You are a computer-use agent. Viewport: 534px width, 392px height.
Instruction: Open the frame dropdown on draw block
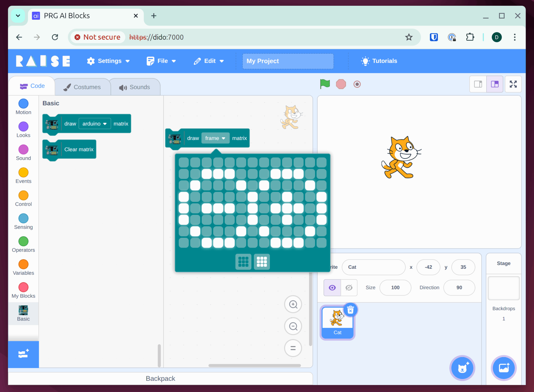point(215,138)
